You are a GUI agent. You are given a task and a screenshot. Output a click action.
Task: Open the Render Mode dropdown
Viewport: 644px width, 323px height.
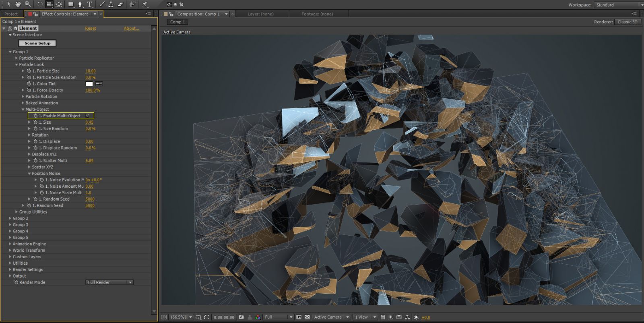point(109,282)
